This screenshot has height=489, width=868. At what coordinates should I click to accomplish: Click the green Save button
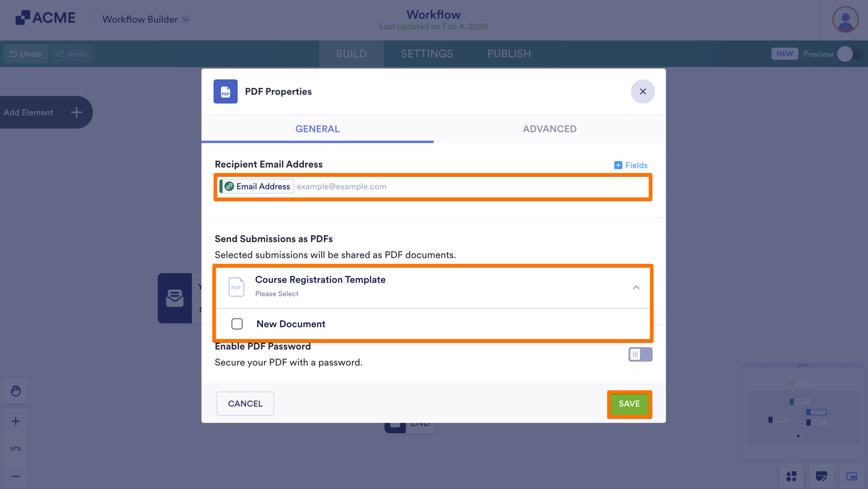[x=629, y=404]
